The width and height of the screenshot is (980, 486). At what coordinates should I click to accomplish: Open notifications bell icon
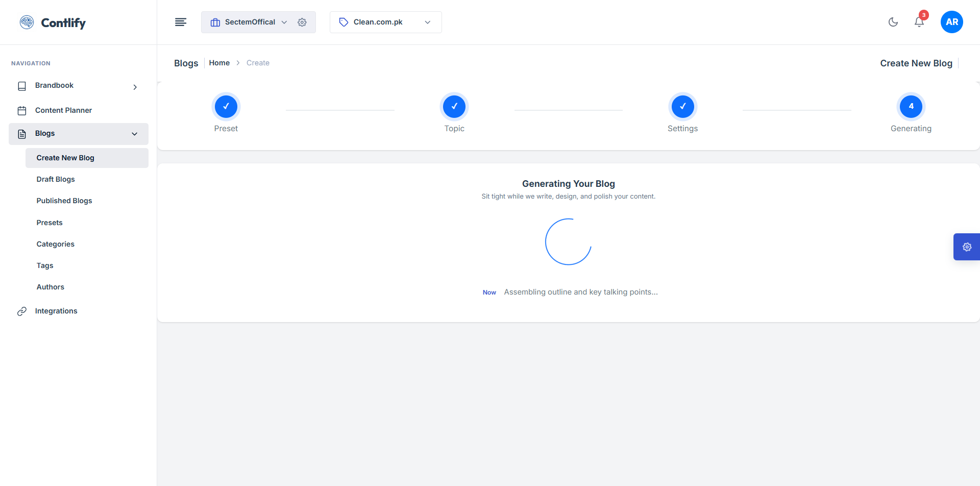pos(919,22)
